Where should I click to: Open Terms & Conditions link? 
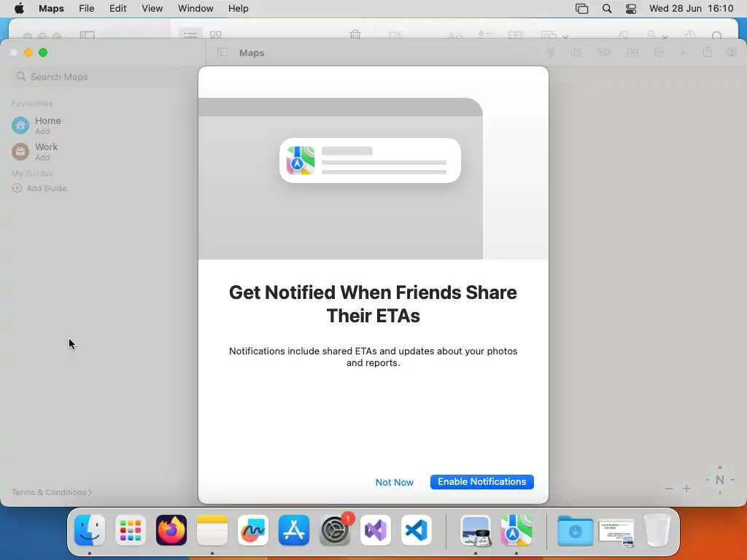tap(52, 492)
